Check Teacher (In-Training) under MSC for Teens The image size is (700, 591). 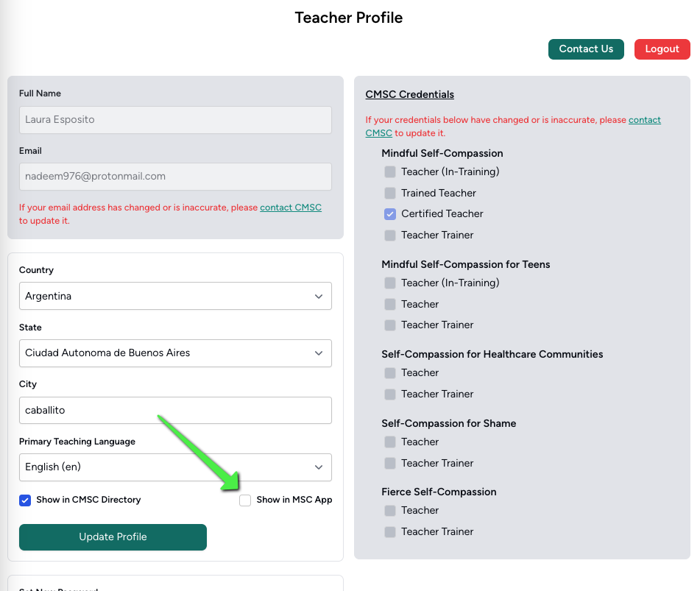coord(390,283)
